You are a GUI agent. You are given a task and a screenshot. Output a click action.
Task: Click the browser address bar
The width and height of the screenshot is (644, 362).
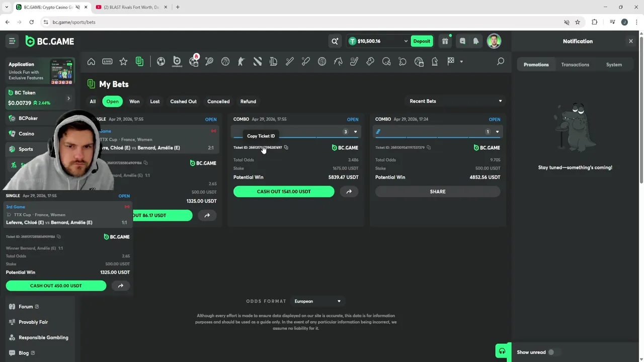pyautogui.click(x=302, y=22)
